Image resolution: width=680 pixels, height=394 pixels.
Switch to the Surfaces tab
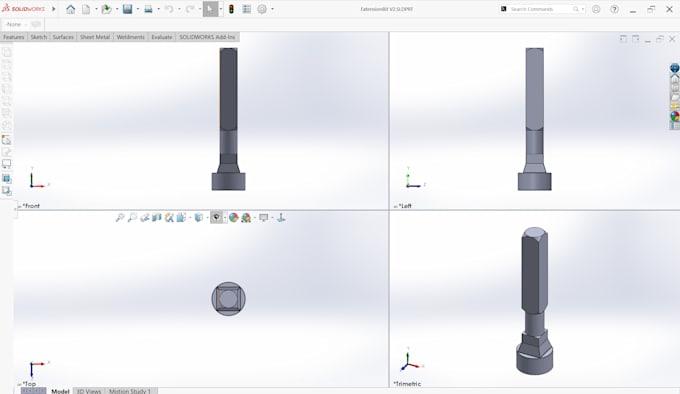pyautogui.click(x=63, y=37)
